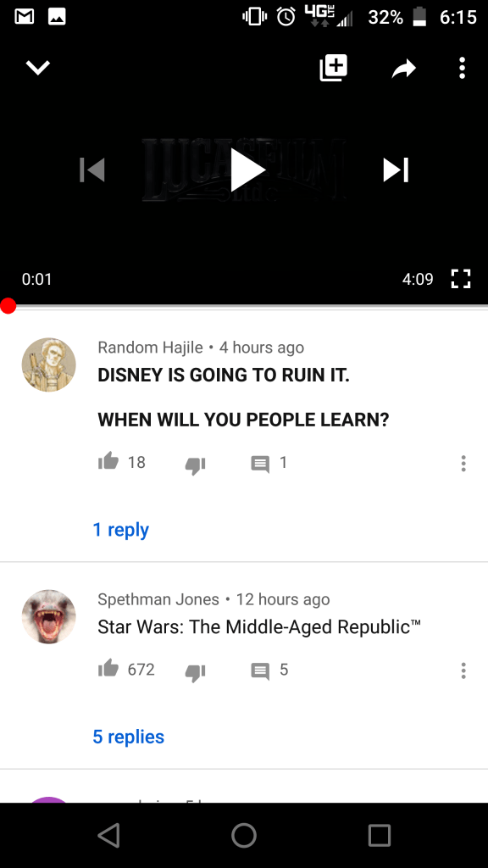Open Random Hajile's profile avatar
This screenshot has height=868, width=488.
(48, 364)
